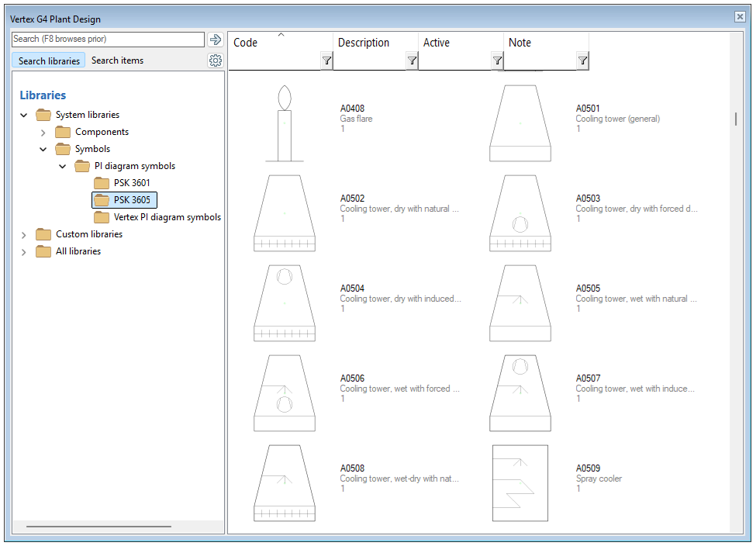Screen dimensions: 756x546
Task: Toggle the Active column filter funnel
Action: [x=497, y=60]
